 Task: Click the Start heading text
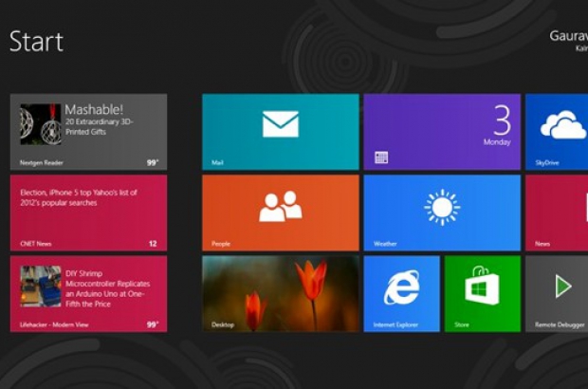click(37, 41)
